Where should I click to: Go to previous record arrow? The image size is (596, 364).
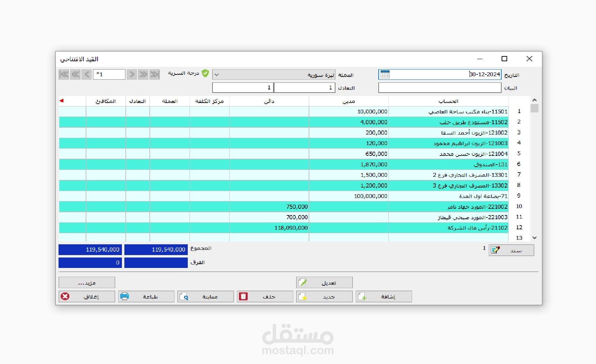click(87, 74)
